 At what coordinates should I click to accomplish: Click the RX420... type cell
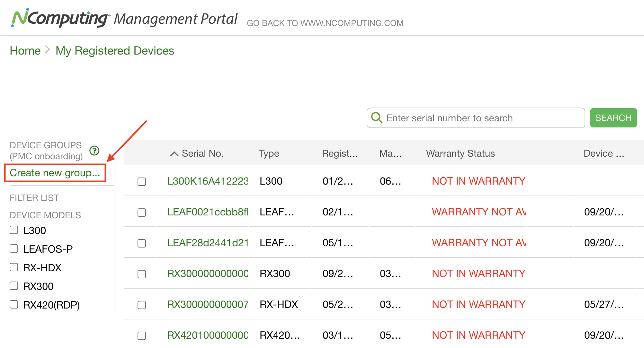point(280,335)
